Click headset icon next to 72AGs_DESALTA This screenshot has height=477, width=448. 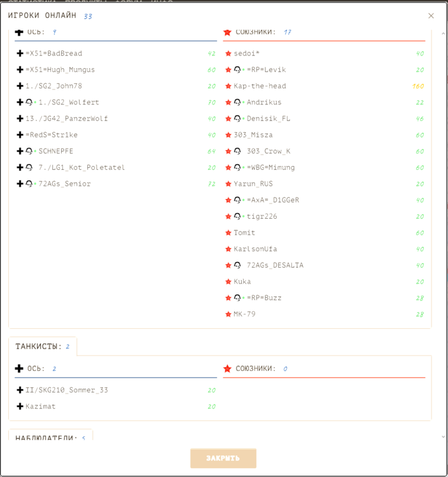click(237, 265)
